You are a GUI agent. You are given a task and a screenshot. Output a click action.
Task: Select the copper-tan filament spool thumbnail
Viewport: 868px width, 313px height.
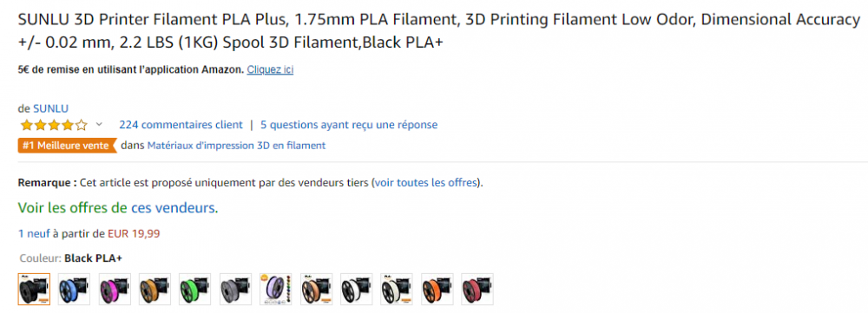click(316, 290)
